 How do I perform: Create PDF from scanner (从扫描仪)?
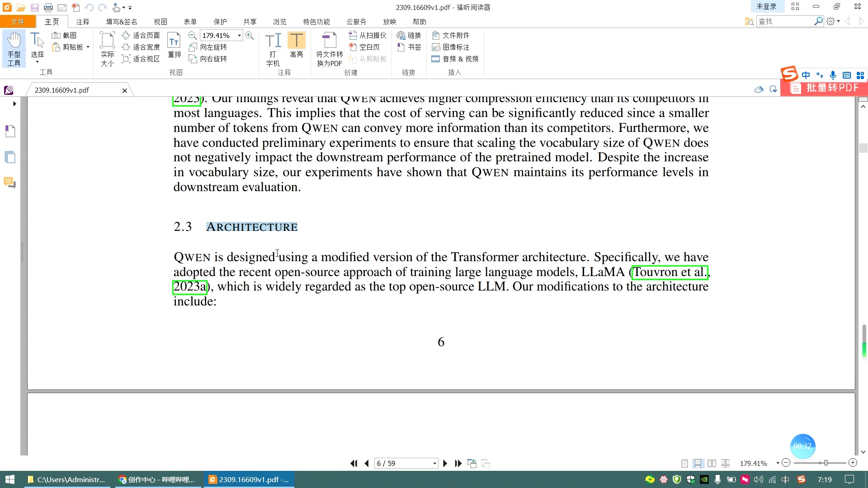click(x=368, y=35)
